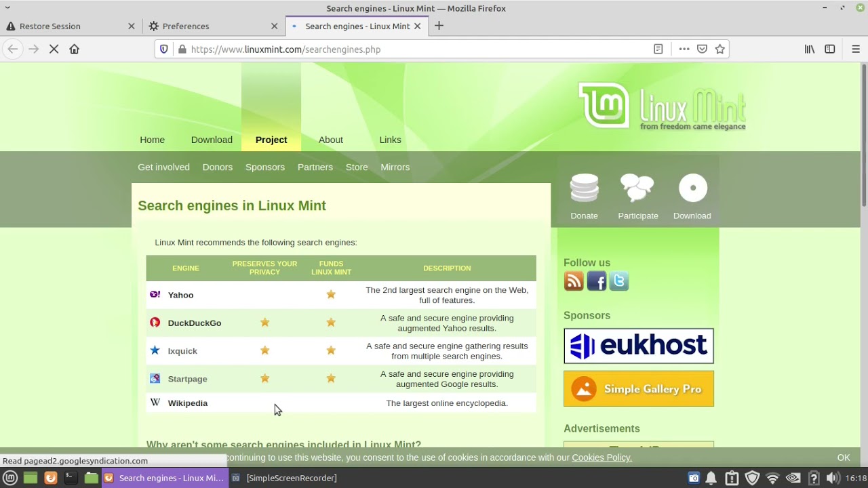868x488 pixels.
Task: Click the back navigation arrow
Action: click(x=12, y=49)
